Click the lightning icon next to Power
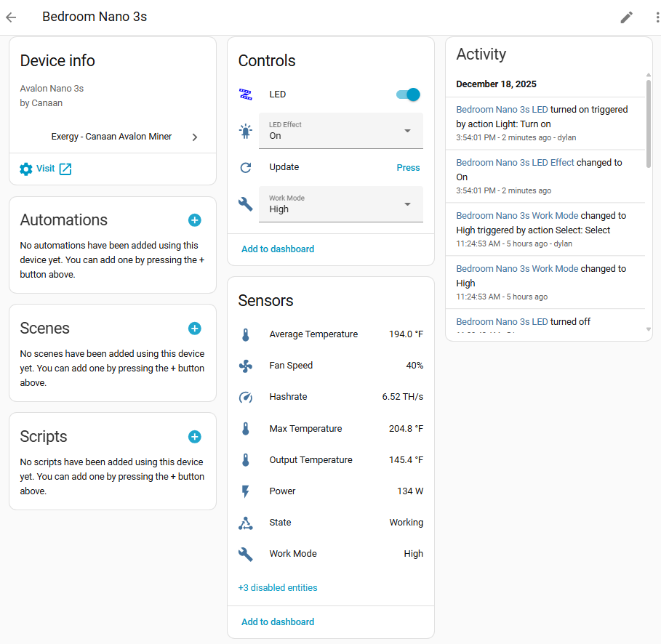This screenshot has width=661, height=644. click(x=246, y=491)
